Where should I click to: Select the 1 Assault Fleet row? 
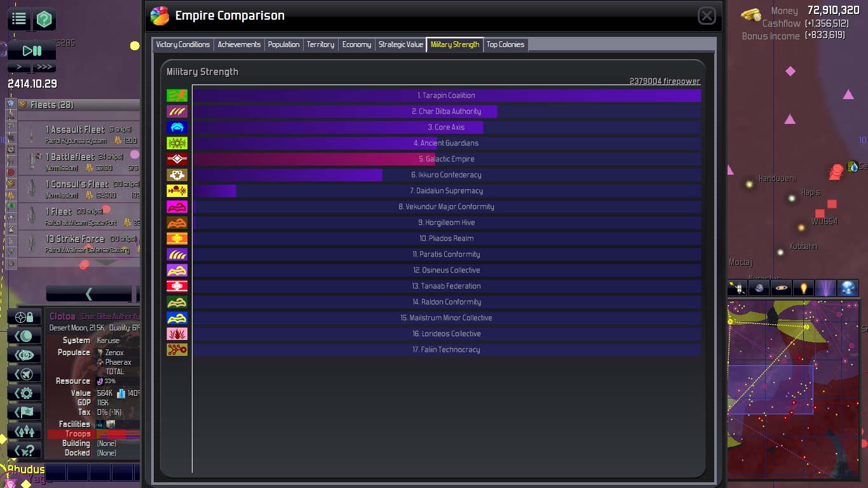(x=79, y=134)
